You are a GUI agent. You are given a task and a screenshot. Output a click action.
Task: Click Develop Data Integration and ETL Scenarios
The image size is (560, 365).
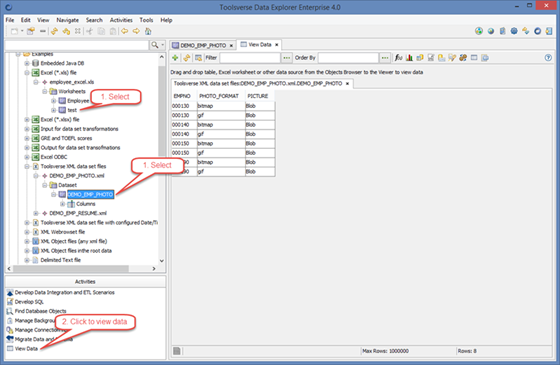point(65,292)
